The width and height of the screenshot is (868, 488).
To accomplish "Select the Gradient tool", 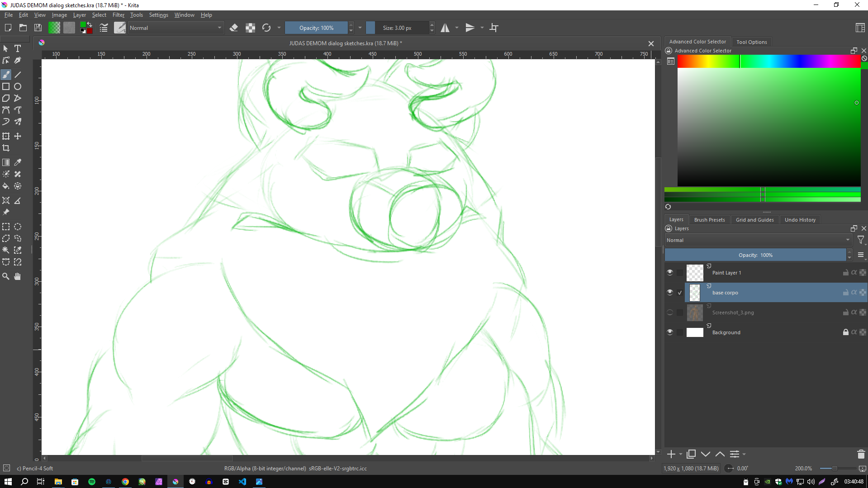I will [6, 162].
